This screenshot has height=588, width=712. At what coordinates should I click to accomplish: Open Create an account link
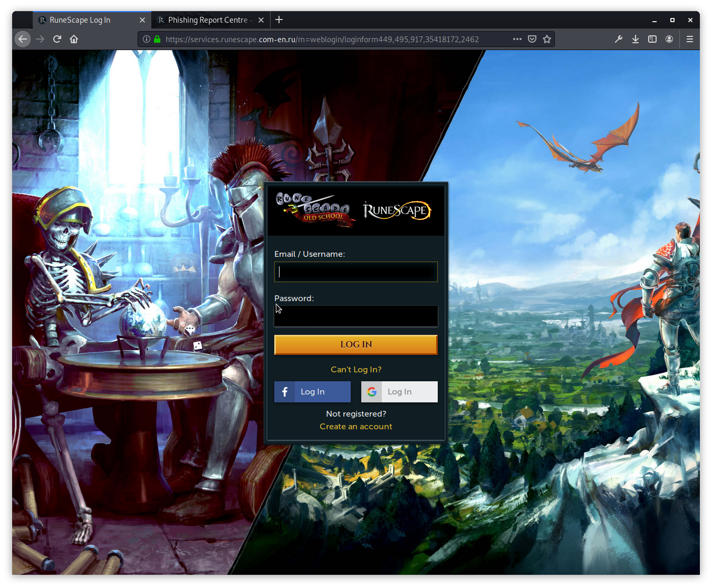click(356, 426)
